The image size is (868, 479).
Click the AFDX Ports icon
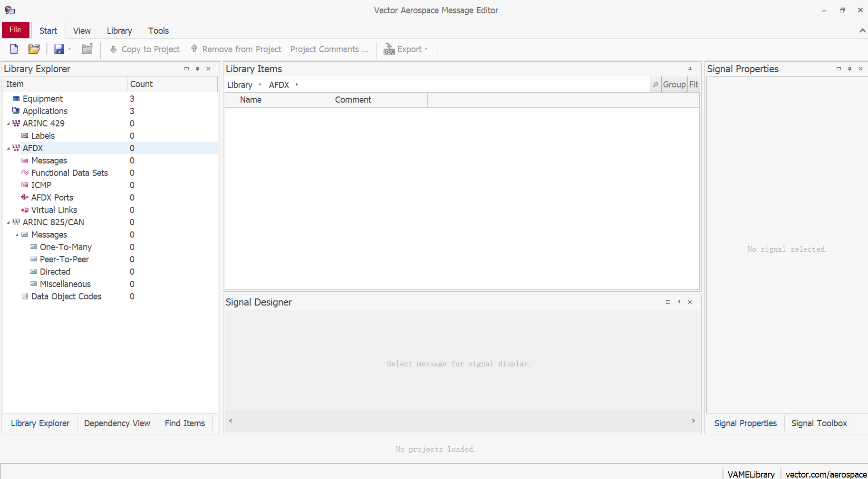tap(25, 197)
